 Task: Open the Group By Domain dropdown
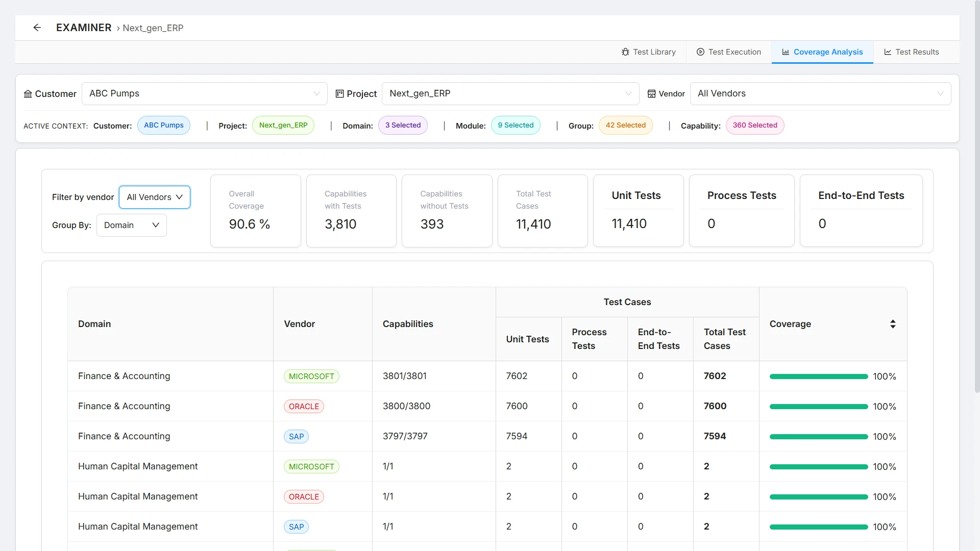pyautogui.click(x=132, y=226)
